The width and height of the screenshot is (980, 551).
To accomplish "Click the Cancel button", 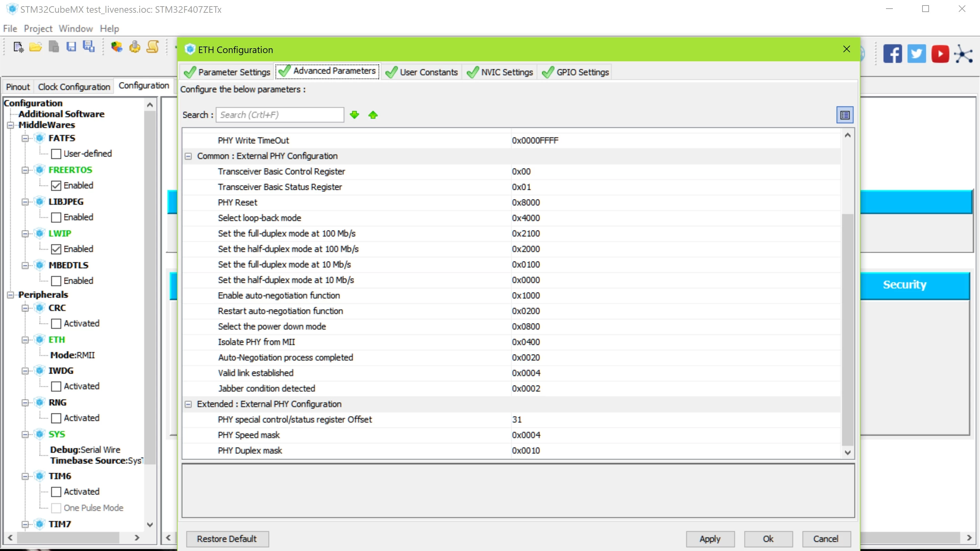I will pos(826,539).
